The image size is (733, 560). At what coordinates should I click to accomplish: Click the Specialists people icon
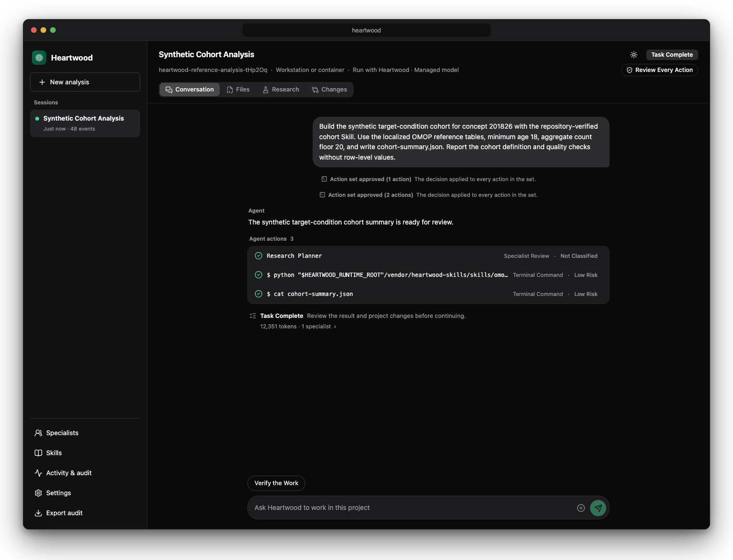pos(39,433)
